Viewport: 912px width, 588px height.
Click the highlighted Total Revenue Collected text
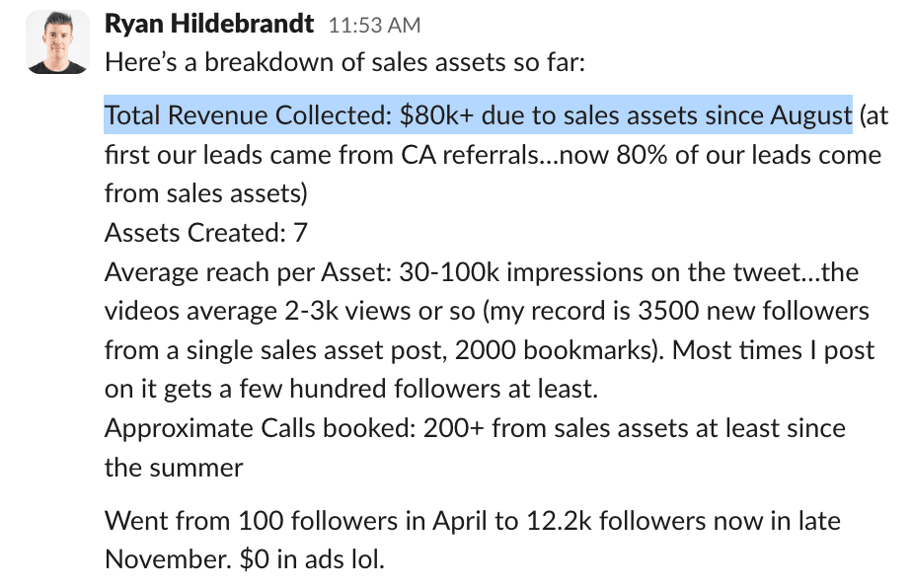(x=478, y=114)
